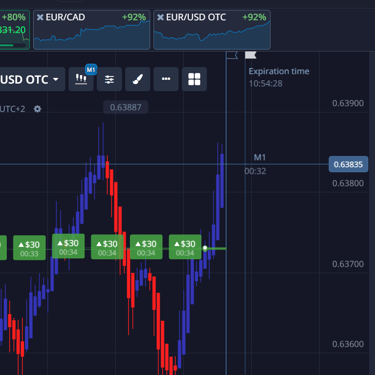
Task: Open timezone settings gear next to UTC+2
Action: 37,109
